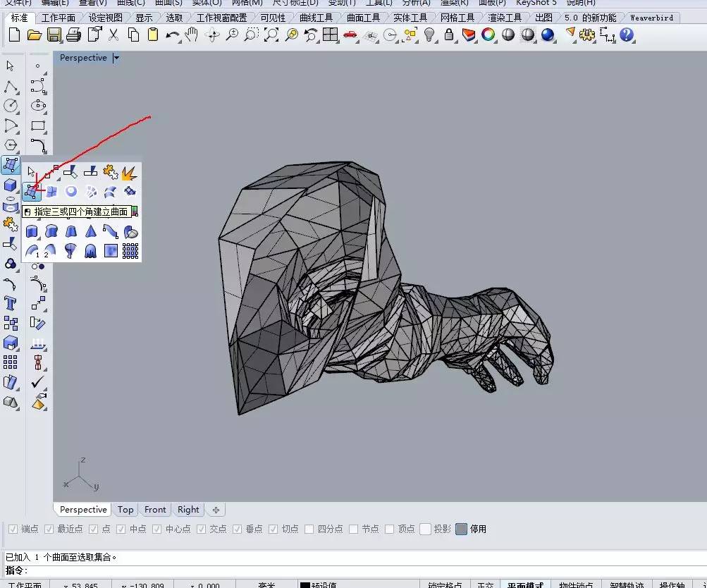This screenshot has width=707, height=588.
Task: Click the Help question mark icon
Action: (626, 35)
